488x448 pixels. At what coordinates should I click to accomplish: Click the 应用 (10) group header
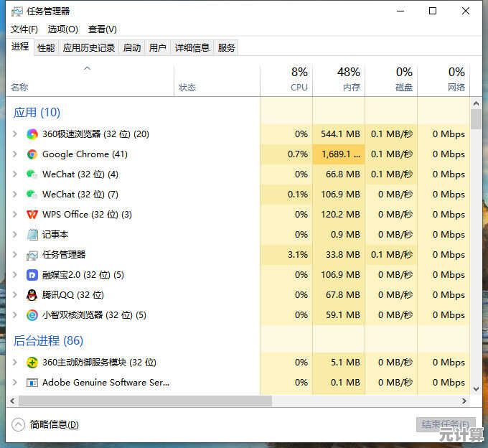click(x=37, y=113)
